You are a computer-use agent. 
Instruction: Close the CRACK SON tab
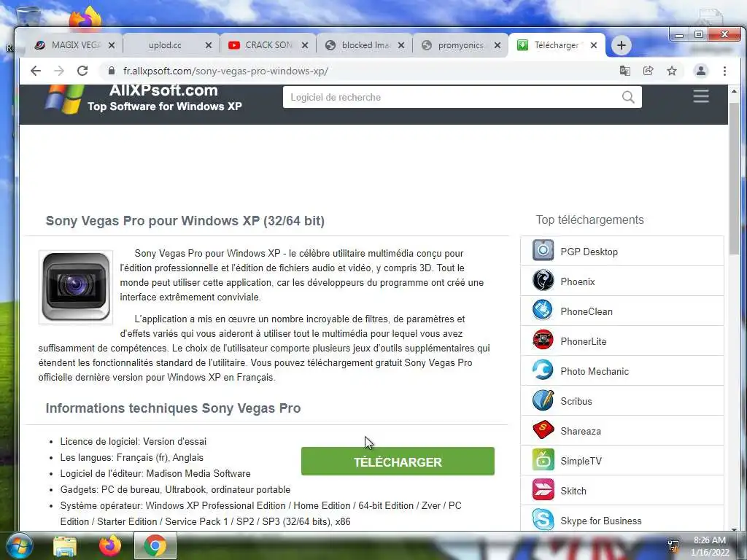coord(305,45)
